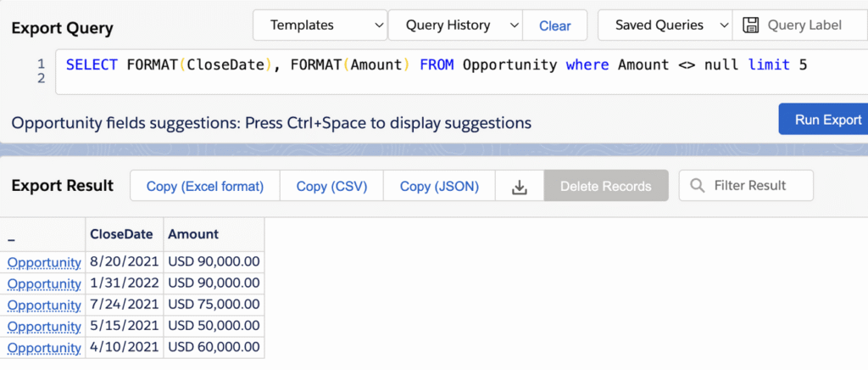Click the Amount column header
Screen dimensions: 868x370
coord(193,234)
